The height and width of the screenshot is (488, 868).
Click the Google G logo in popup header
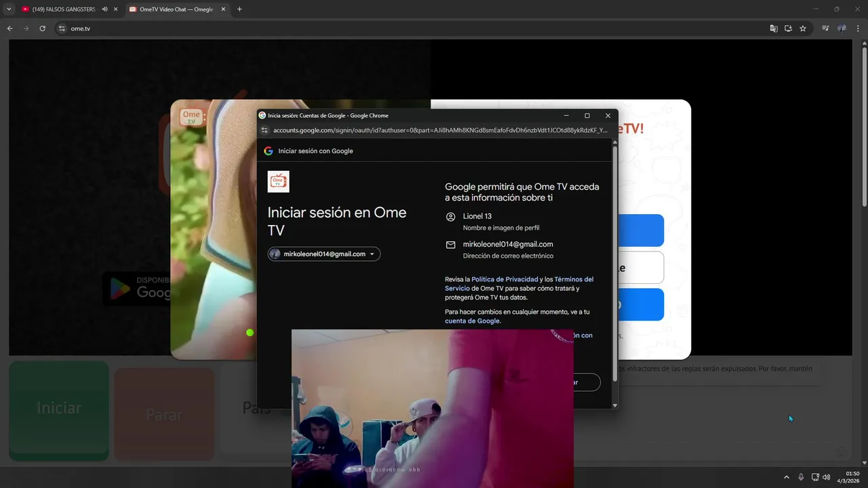(x=269, y=151)
